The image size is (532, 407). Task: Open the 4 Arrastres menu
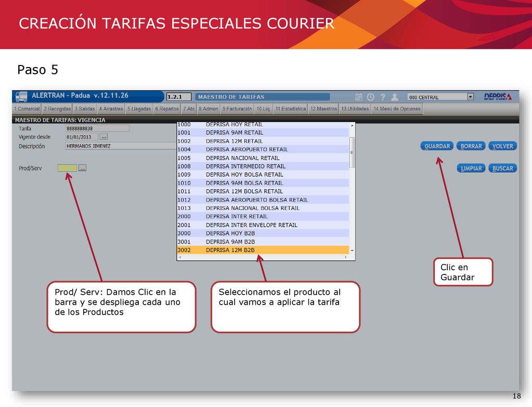coord(111,109)
